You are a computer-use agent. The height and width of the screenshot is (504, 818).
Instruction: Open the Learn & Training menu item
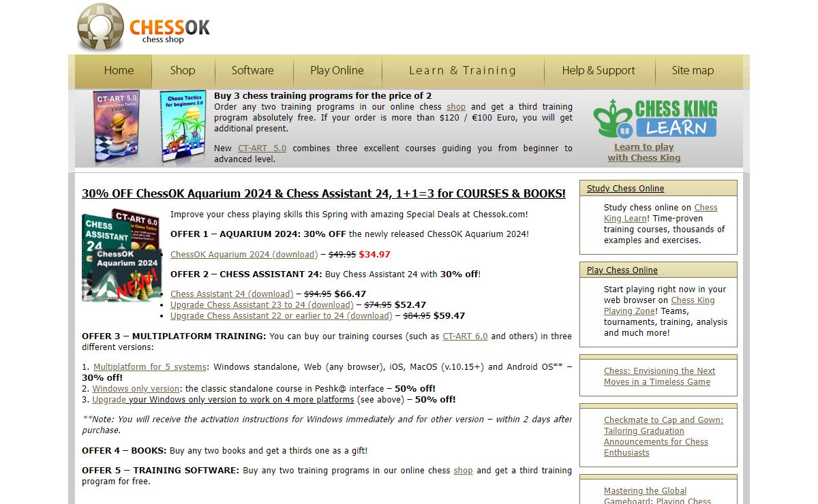point(462,71)
